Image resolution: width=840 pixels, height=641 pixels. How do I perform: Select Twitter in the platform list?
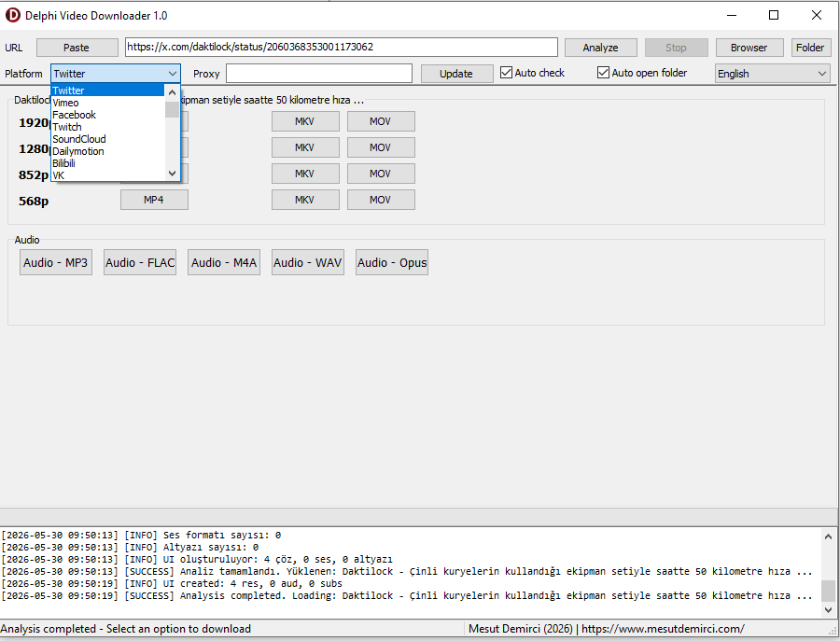pos(107,91)
